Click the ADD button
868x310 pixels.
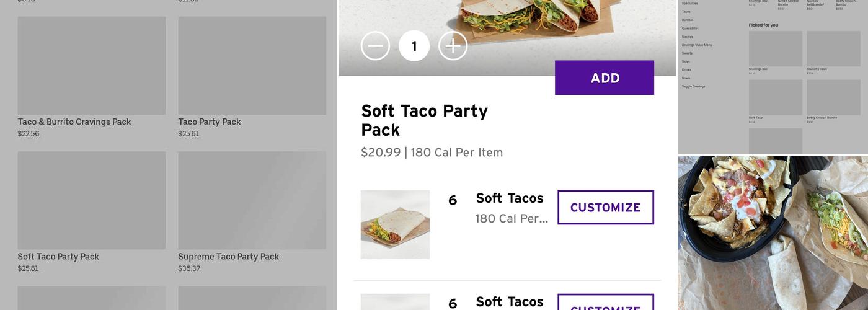[x=604, y=78]
